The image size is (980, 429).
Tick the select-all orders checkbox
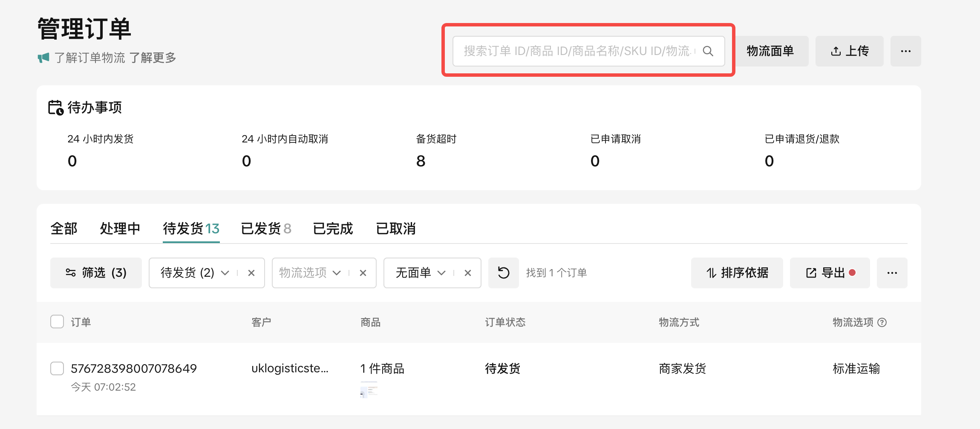click(x=57, y=322)
